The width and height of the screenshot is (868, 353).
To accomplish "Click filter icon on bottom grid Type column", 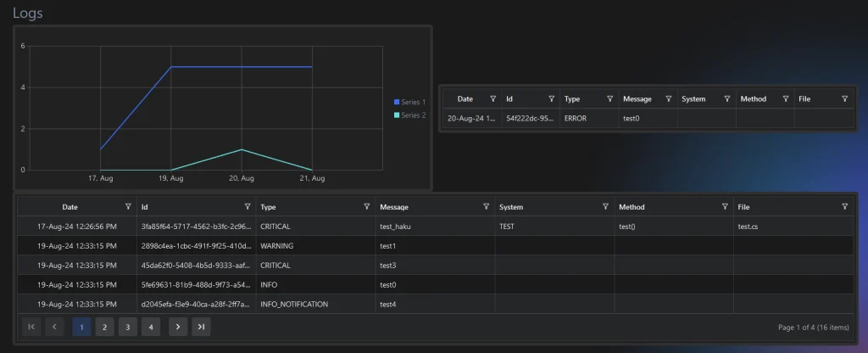I will 367,206.
